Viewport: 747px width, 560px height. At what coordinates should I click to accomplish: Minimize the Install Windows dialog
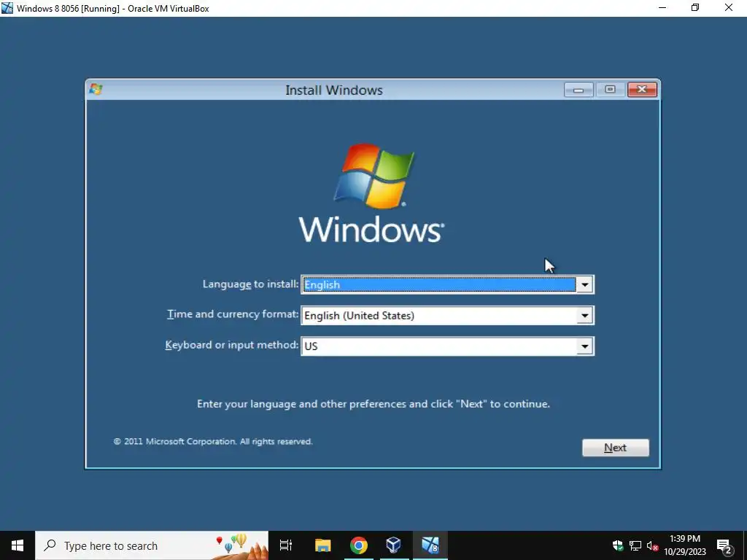click(578, 90)
